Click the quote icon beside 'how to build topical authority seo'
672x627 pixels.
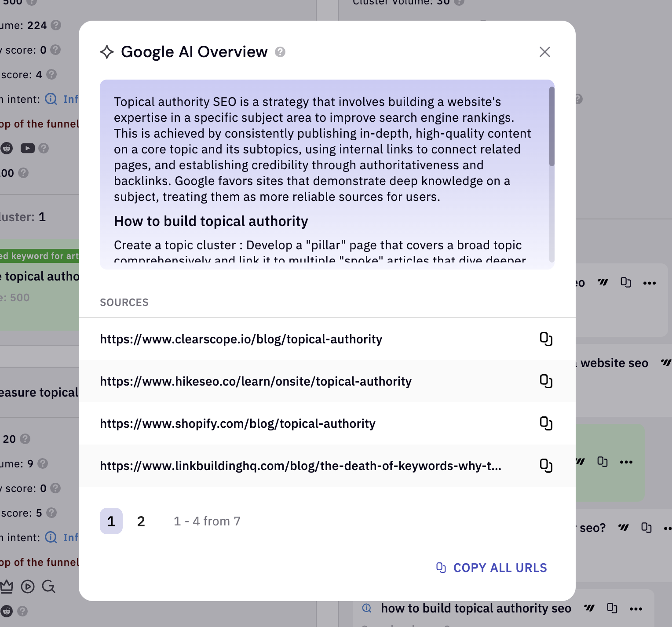pos(589,608)
